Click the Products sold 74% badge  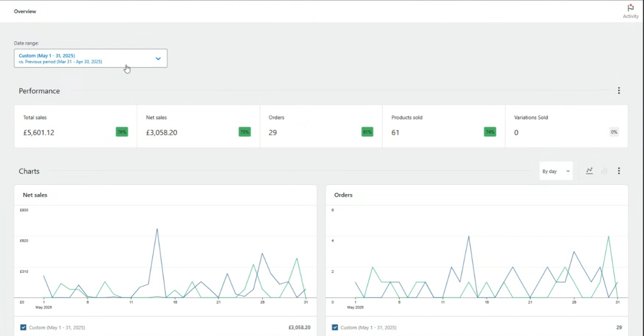490,132
